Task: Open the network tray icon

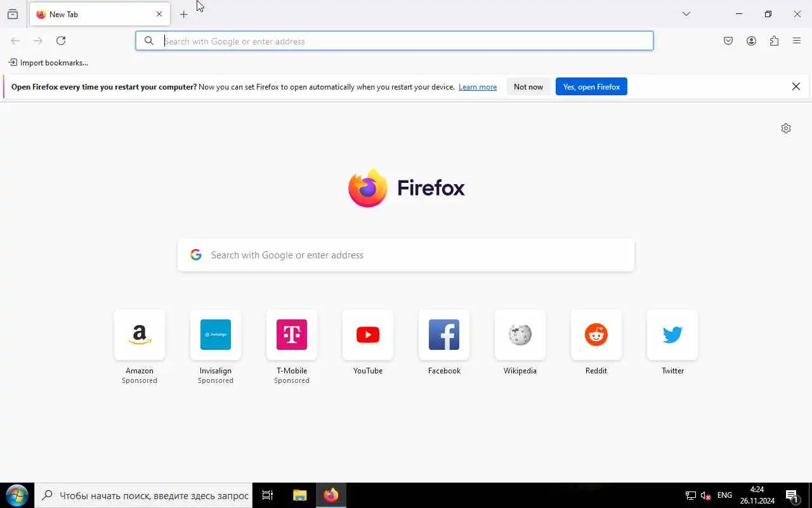Action: [x=690, y=496]
